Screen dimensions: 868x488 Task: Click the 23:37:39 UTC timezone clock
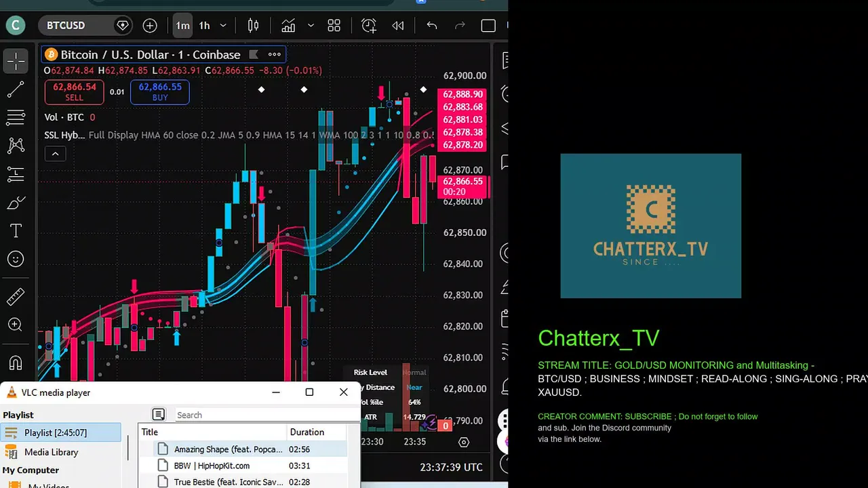452,467
